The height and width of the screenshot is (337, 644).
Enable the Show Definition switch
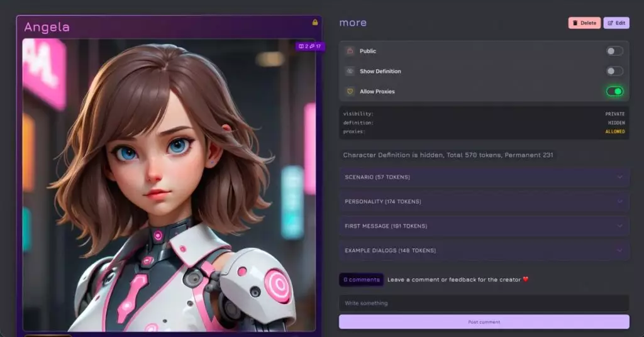(x=614, y=71)
